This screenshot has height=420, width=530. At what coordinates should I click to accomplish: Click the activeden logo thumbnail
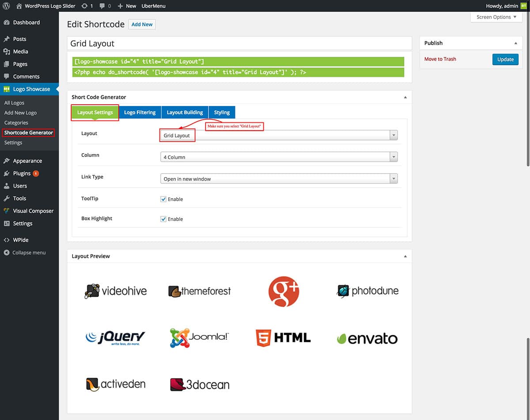(116, 384)
